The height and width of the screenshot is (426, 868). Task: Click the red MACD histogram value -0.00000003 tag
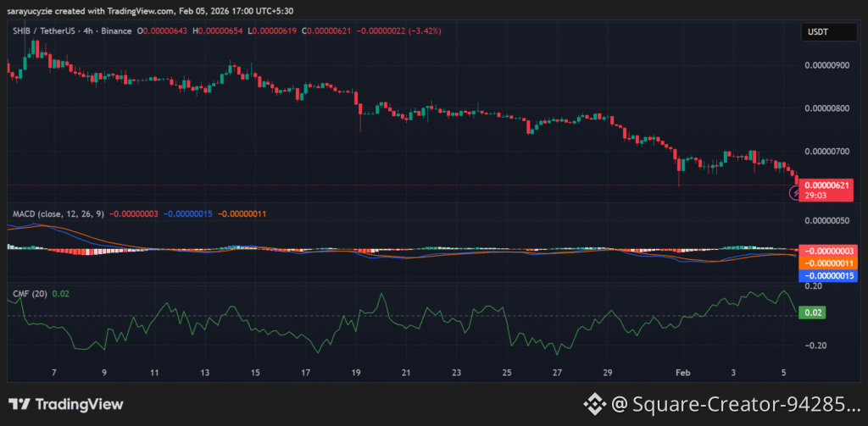(x=827, y=252)
